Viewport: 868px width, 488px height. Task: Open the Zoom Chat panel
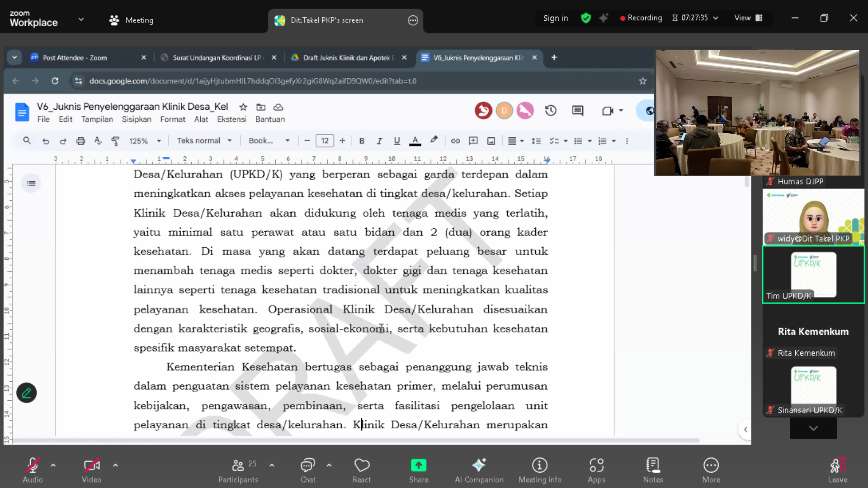[308, 470]
